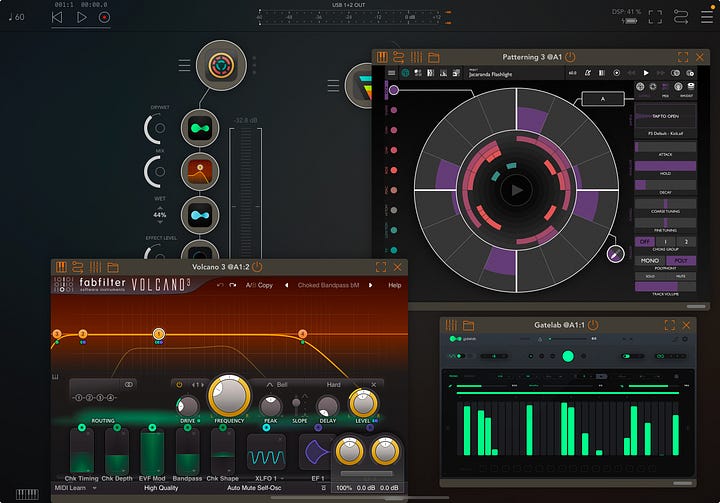Screen dimensions: 720x503
Task: Arm the AUM record button
Action: [104, 17]
